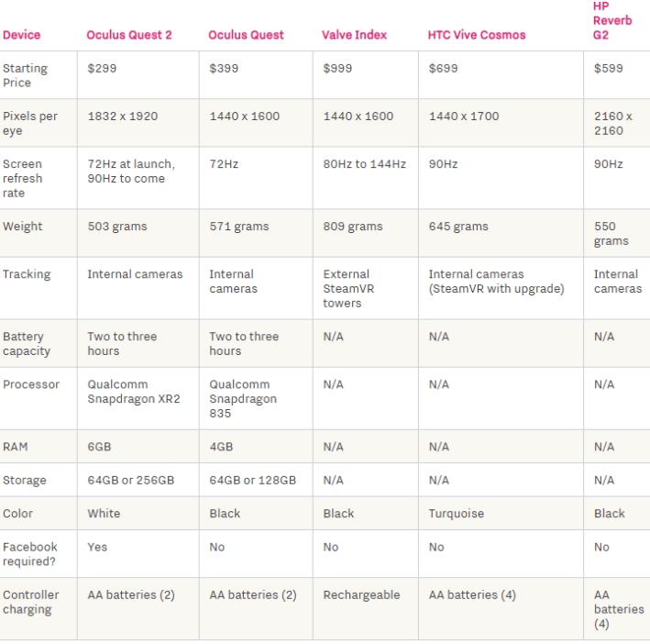Click the Turquoise color cell
The height and width of the screenshot is (644, 650).
(x=456, y=514)
